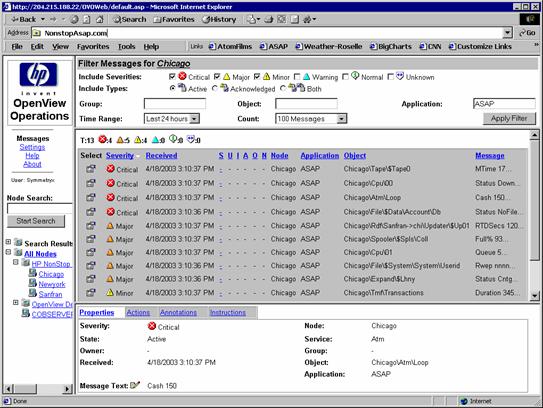The image size is (543, 408).
Task: Collapse the HP NonStop tree node
Action: pyautogui.click(x=16, y=262)
